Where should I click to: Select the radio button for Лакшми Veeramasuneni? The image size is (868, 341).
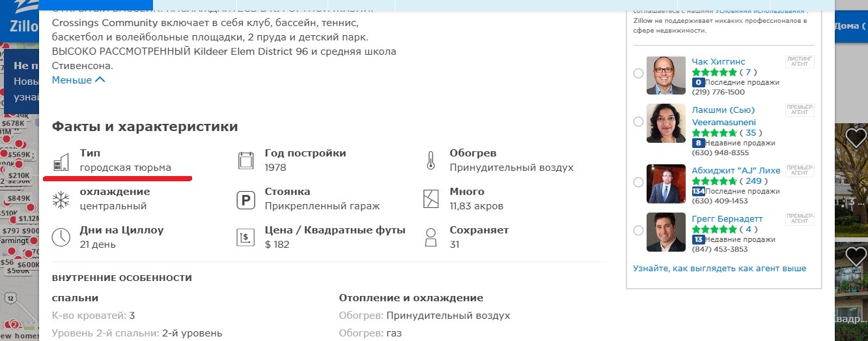(x=638, y=122)
